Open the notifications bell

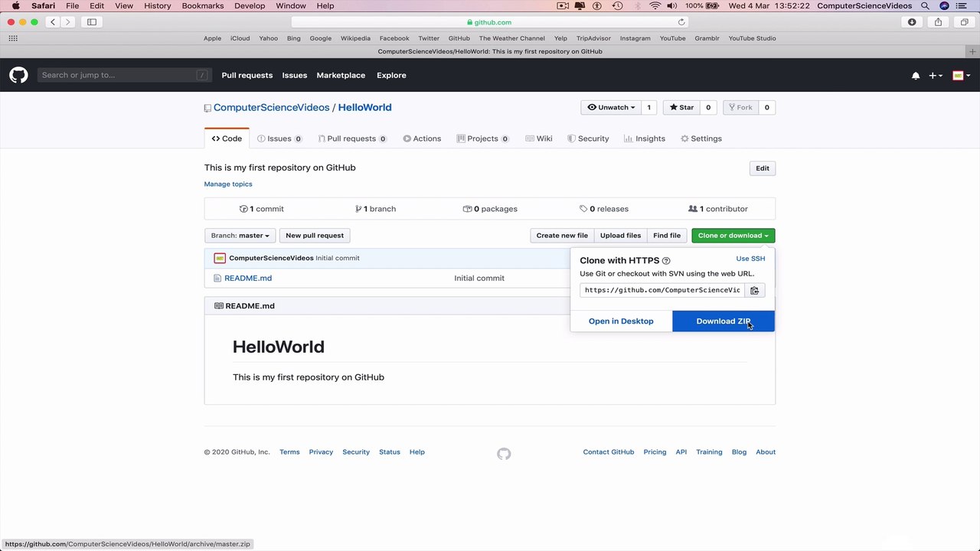point(916,76)
